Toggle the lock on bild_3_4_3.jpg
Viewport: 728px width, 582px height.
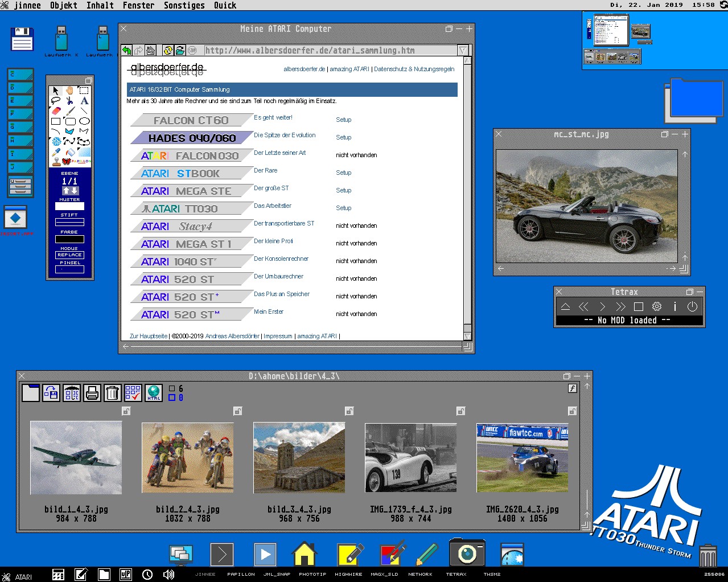click(349, 411)
